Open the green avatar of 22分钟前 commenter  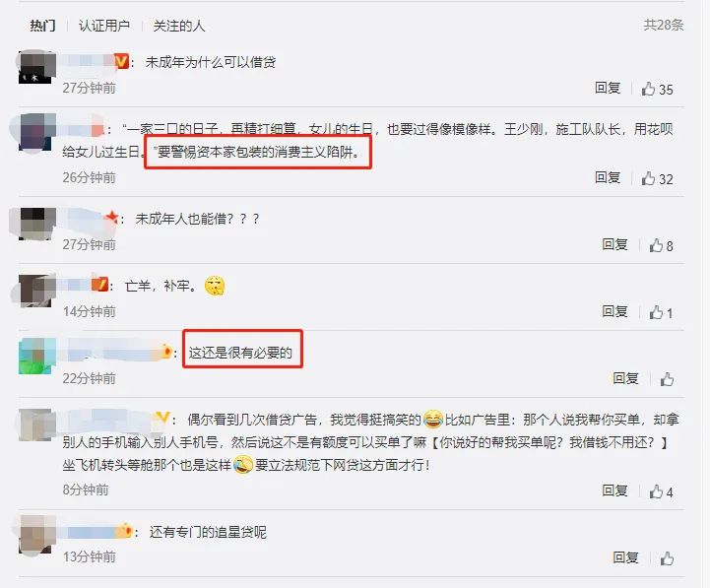click(x=37, y=357)
